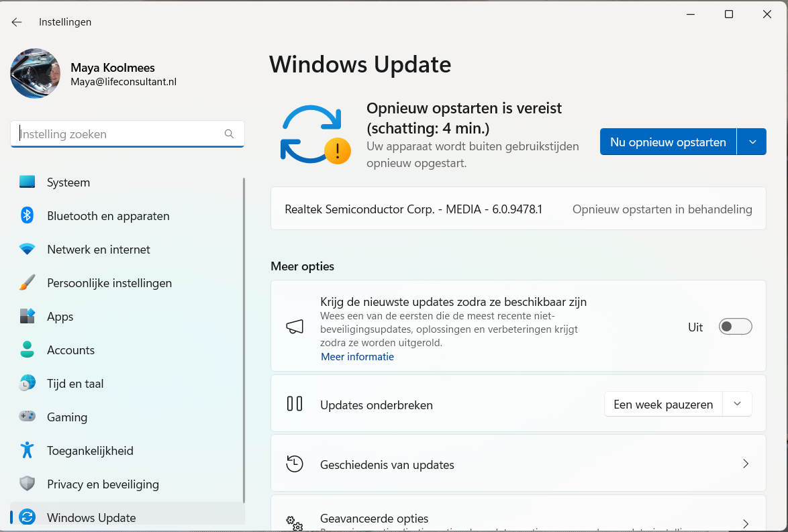The height and width of the screenshot is (532, 788).
Task: Expand restart options dropdown arrow
Action: pos(752,142)
